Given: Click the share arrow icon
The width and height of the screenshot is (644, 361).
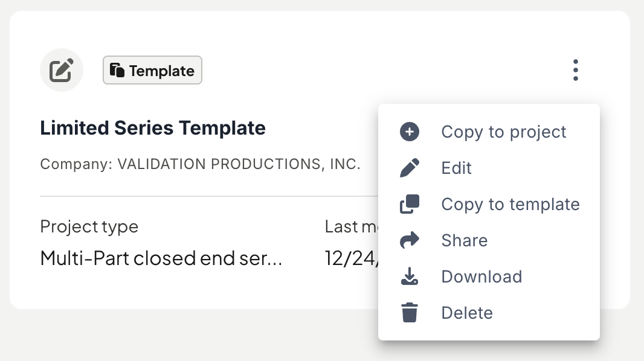Looking at the screenshot, I should coord(410,240).
